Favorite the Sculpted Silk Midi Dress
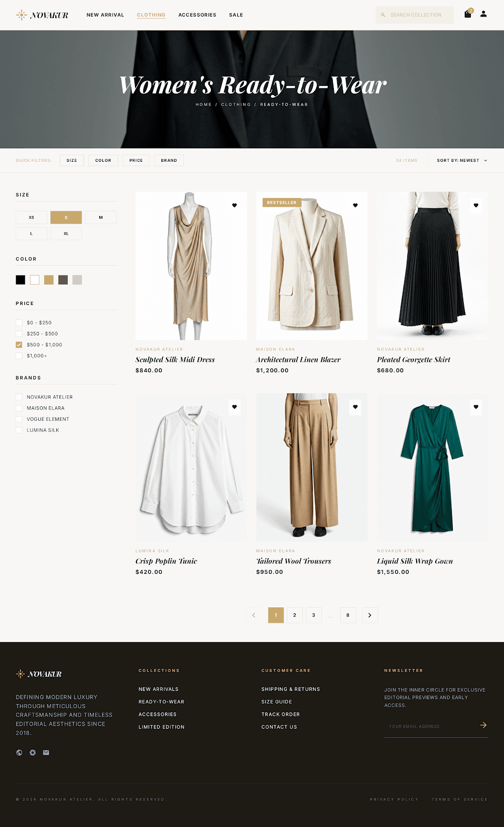 click(x=234, y=206)
